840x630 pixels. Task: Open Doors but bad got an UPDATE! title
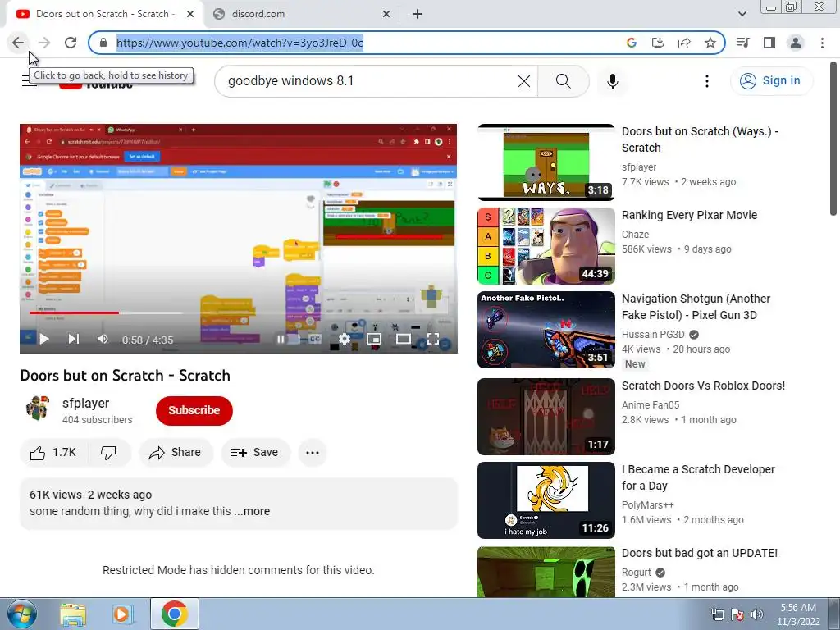tap(700, 553)
